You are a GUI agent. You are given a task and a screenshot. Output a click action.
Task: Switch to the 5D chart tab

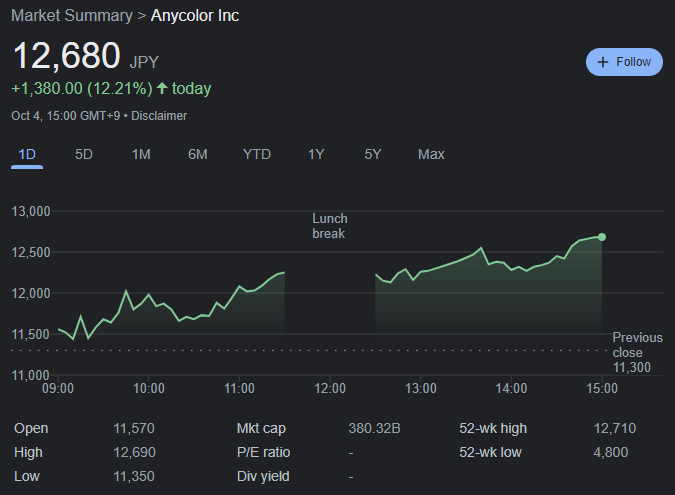[84, 154]
